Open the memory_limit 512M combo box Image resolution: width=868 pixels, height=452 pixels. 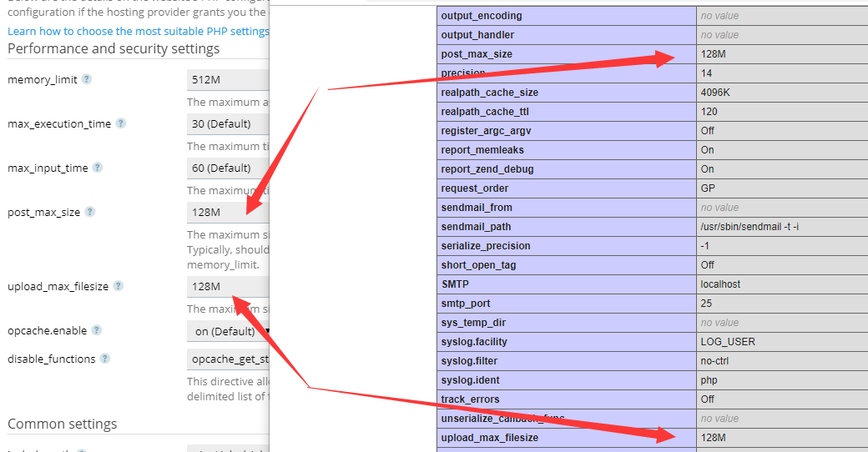click(x=227, y=80)
